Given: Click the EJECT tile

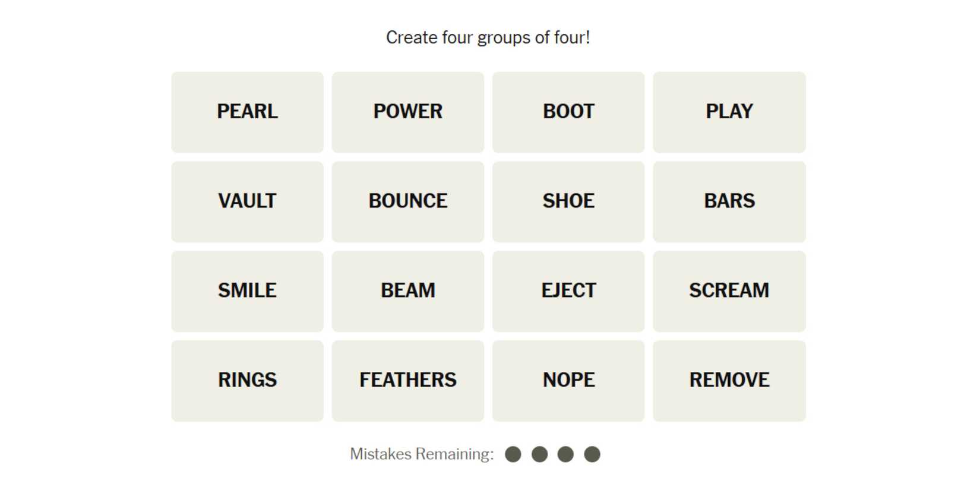Looking at the screenshot, I should pos(568,291).
